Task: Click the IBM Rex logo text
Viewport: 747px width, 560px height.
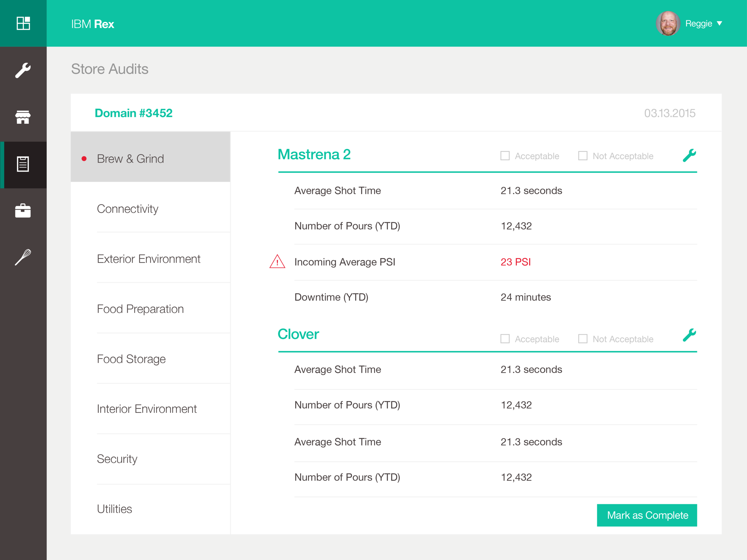Action: click(93, 24)
